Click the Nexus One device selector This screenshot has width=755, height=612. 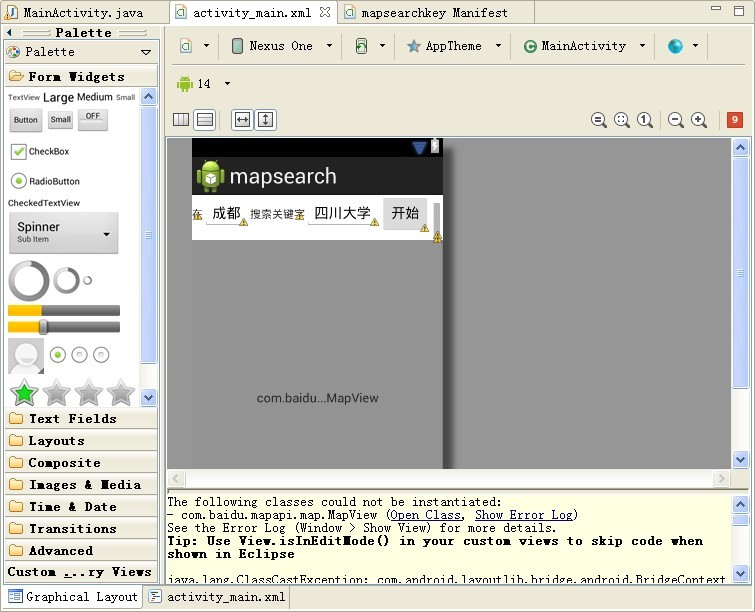tap(281, 46)
